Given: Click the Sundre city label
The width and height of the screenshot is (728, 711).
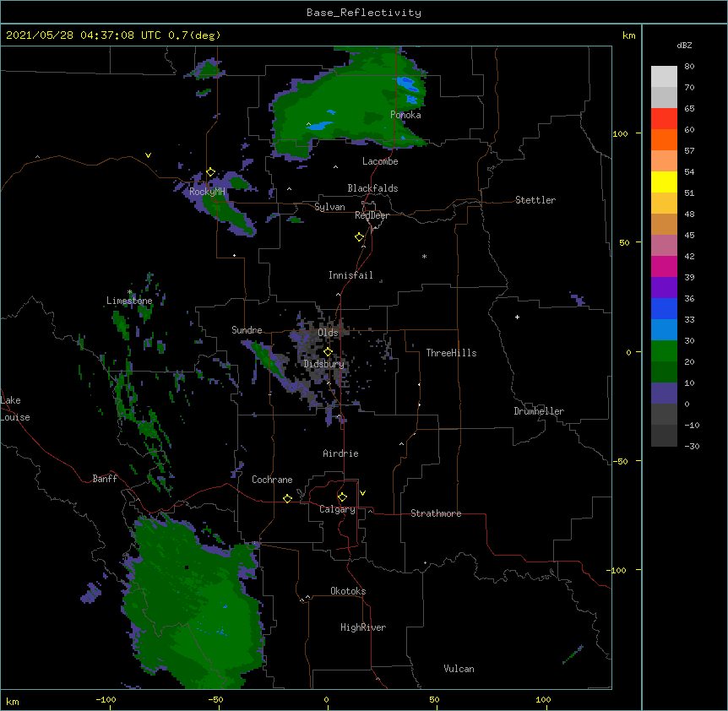Looking at the screenshot, I should [247, 330].
